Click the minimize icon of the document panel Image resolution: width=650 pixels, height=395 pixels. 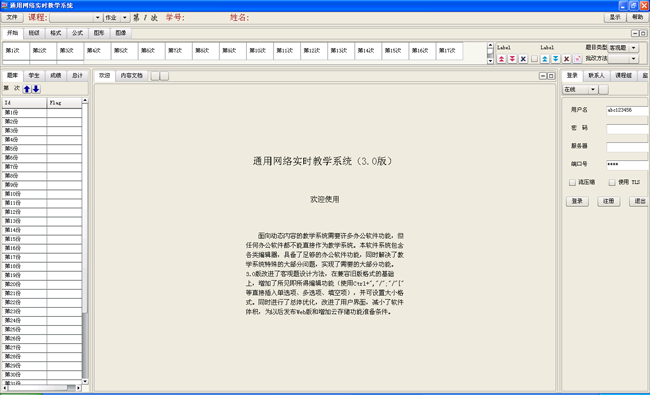543,76
